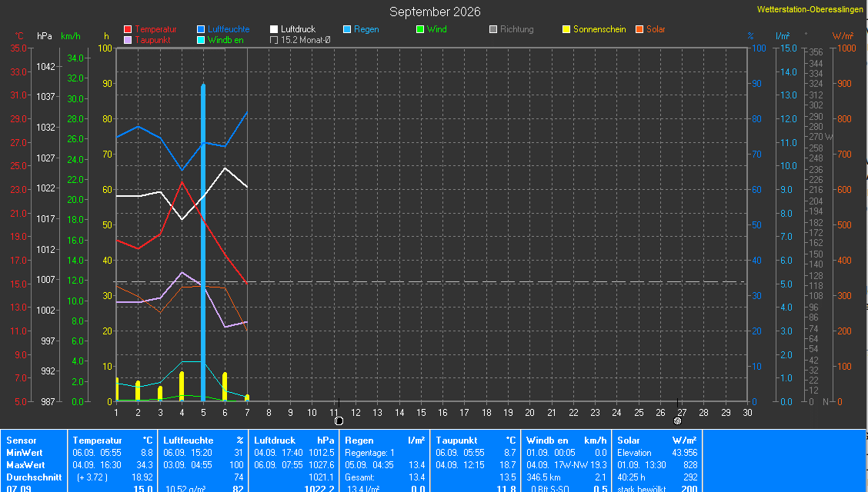
Task: Click the tall blue rain bar on day 5
Action: coord(203,242)
